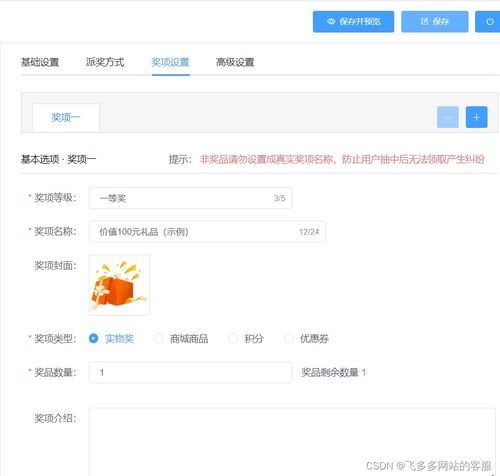Screen dimensions: 500x476
Task: Remove a prize with the minus button
Action: [x=448, y=117]
